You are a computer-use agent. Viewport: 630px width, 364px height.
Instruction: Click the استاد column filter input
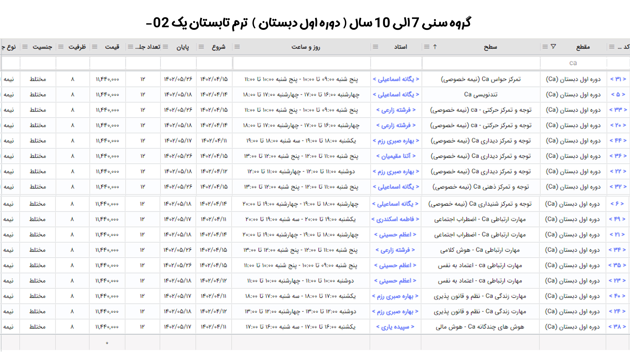click(396, 63)
